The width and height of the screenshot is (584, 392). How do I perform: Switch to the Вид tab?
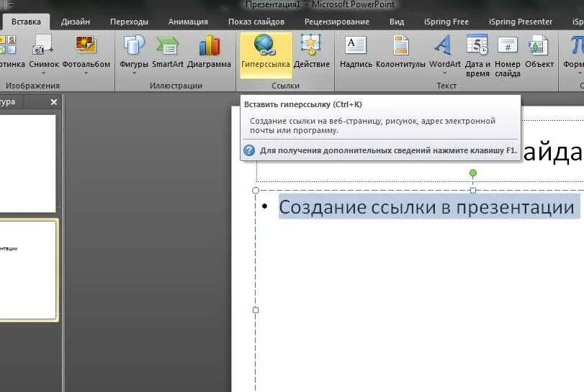click(x=397, y=22)
